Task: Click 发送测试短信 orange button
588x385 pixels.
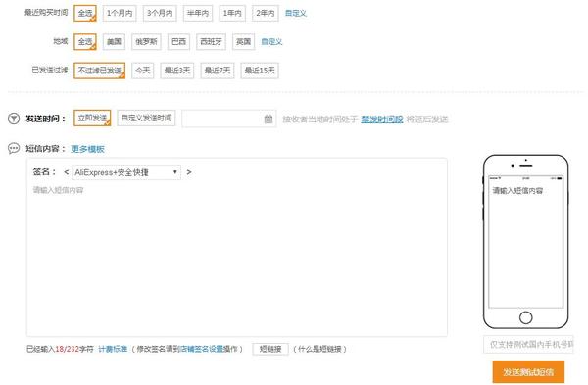Action: pos(528,372)
